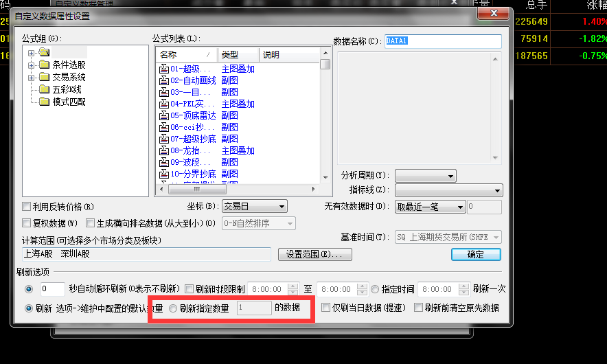Click the 确定 button
Viewport: 607px width, 364px height.
[x=476, y=254]
